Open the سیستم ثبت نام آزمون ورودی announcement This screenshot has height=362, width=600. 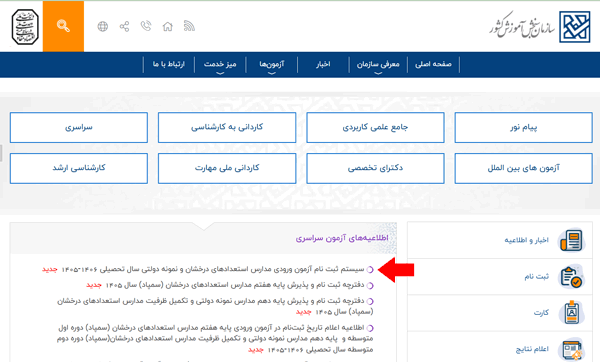(213, 269)
